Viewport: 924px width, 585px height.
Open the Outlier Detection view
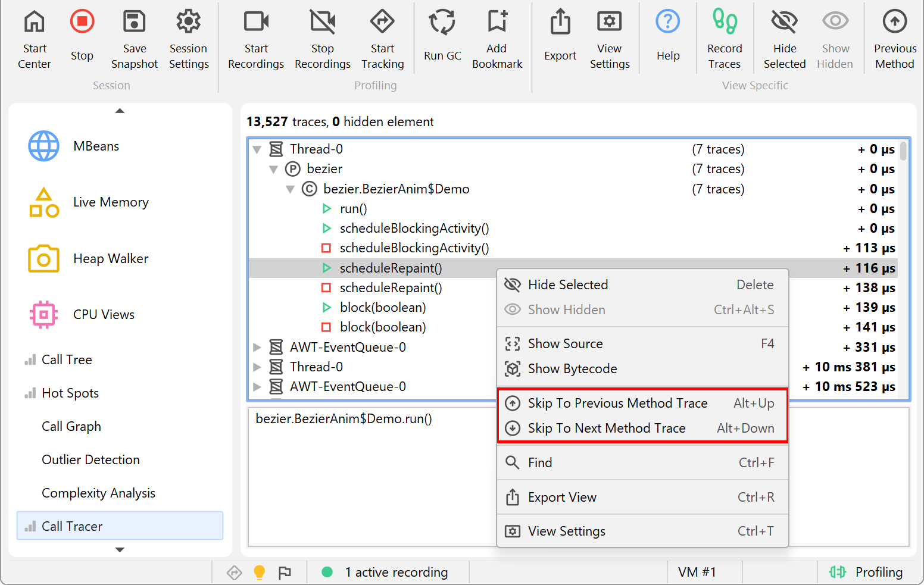(x=90, y=460)
